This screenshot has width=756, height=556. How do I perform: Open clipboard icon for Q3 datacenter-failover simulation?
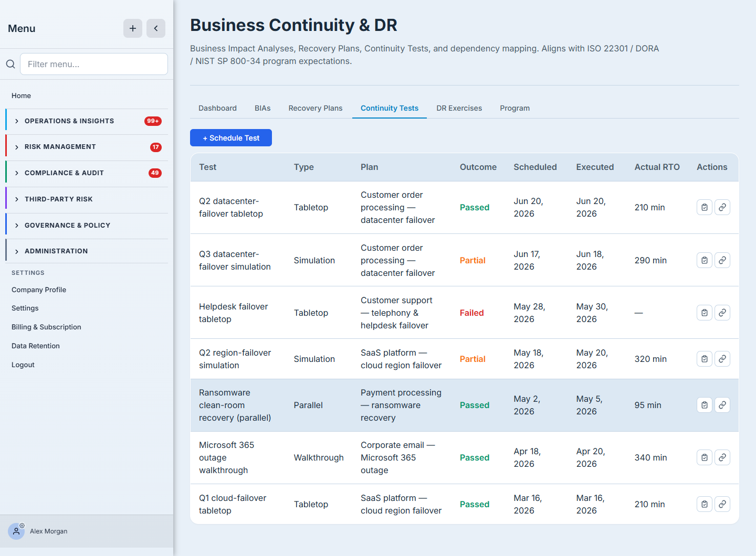(705, 260)
